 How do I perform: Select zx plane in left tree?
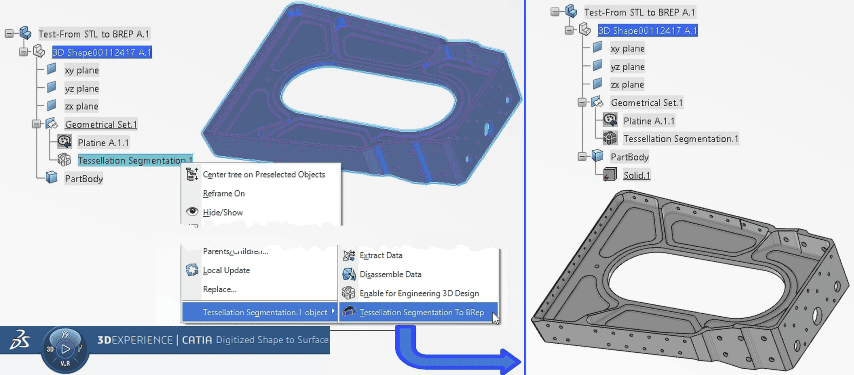pyautogui.click(x=82, y=106)
